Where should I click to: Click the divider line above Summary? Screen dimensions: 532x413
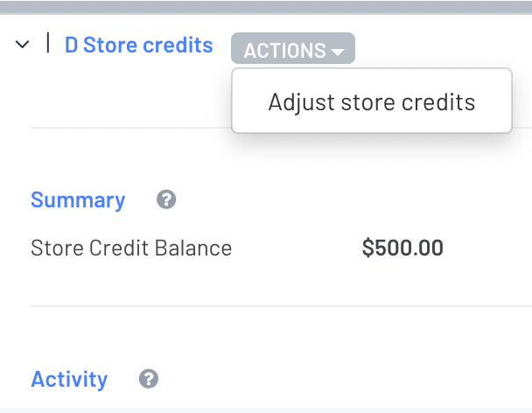[130, 128]
